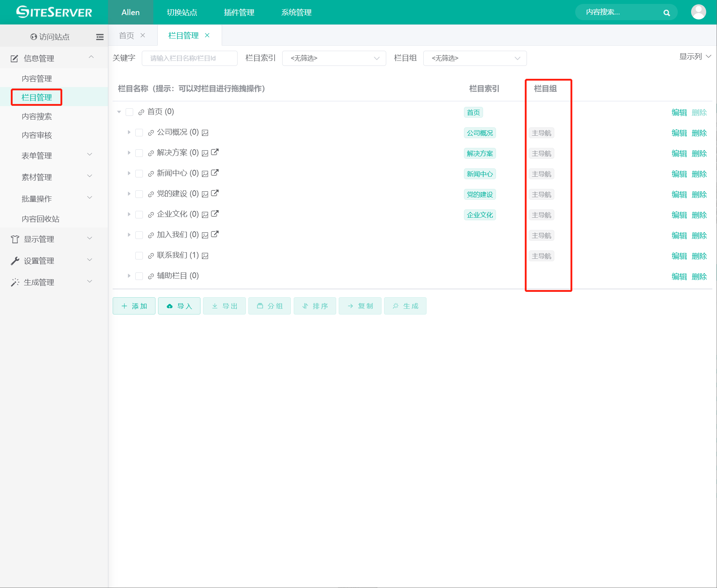Select the 辅助栏目 checkbox

(x=139, y=276)
